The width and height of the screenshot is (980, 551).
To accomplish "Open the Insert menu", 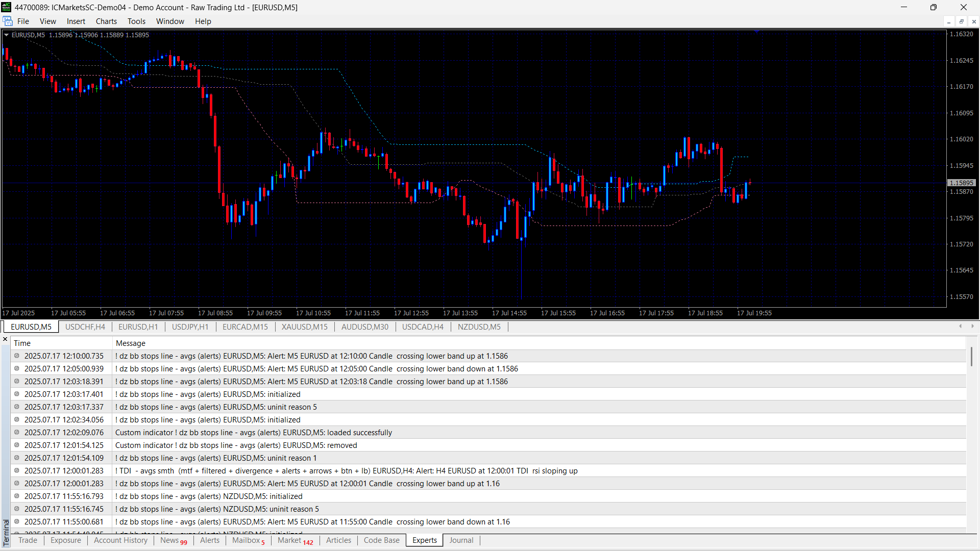I will point(76,21).
